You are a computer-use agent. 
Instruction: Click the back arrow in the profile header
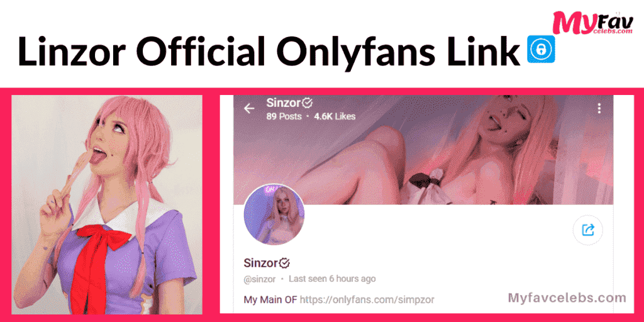pos(249,108)
